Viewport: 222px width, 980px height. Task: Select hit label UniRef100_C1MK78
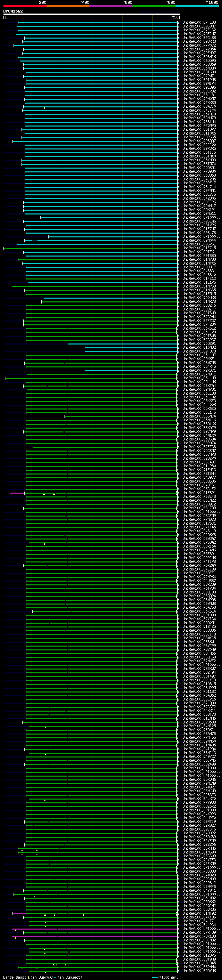pyautogui.click(x=199, y=302)
